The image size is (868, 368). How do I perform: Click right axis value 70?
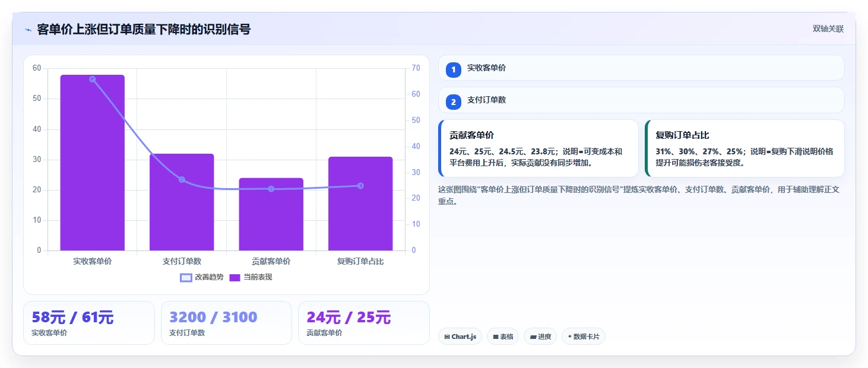(416, 68)
